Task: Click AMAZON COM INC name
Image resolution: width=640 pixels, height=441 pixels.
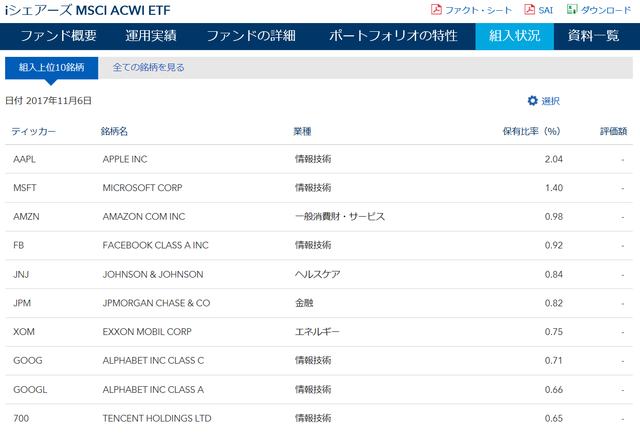Action: [x=144, y=216]
